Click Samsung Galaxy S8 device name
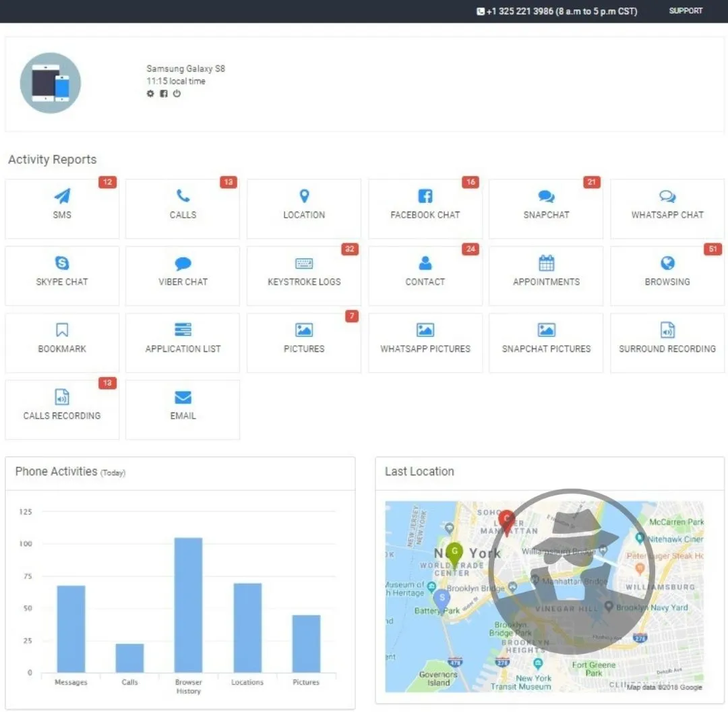The height and width of the screenshot is (728, 728). click(x=186, y=68)
